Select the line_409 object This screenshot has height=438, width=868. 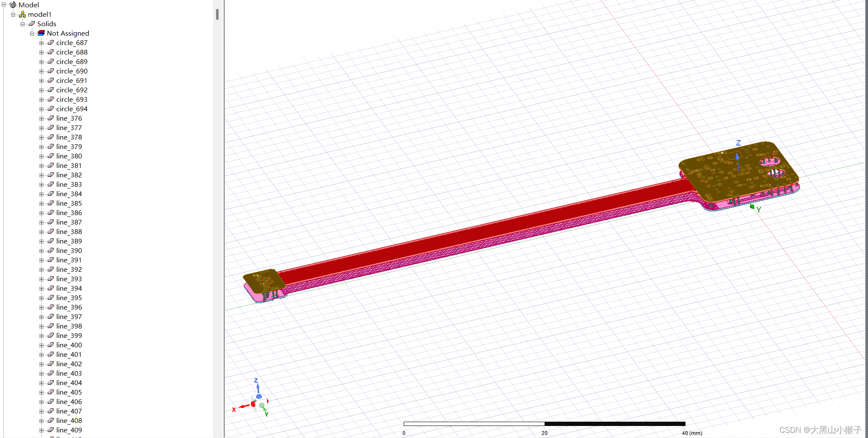(x=69, y=430)
